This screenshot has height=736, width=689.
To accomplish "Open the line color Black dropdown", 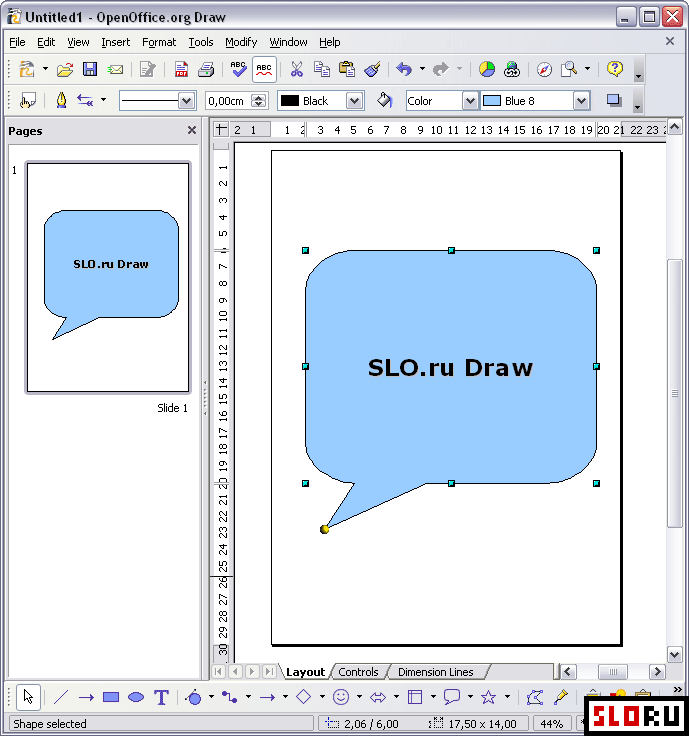I will tap(354, 101).
